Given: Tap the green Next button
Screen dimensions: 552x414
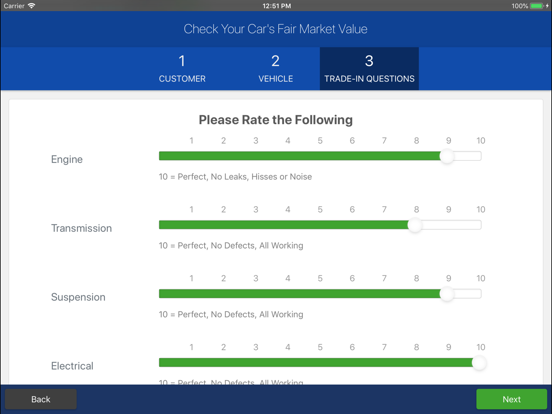Looking at the screenshot, I should coord(512,399).
